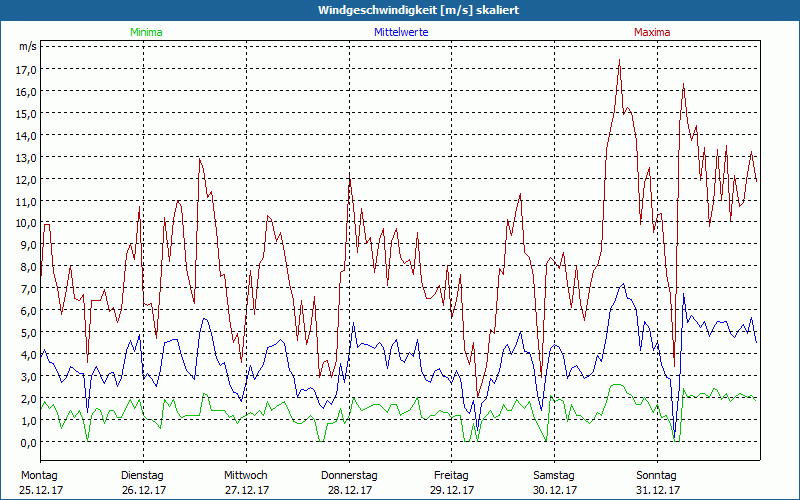Select the blue Mittelwerte legend label

401,32
